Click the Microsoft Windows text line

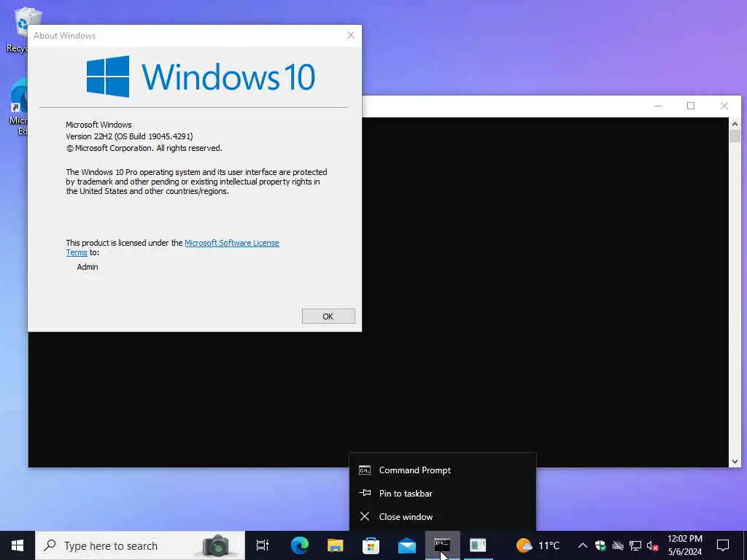(x=98, y=125)
